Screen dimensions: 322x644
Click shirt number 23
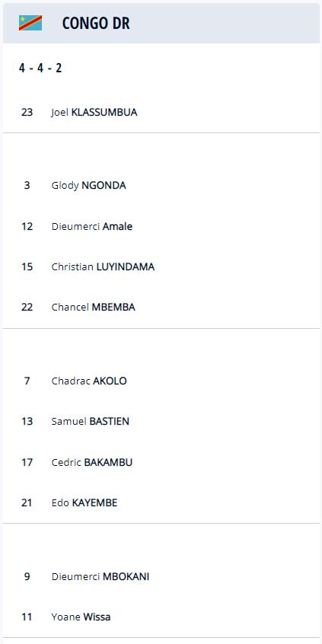(x=27, y=112)
